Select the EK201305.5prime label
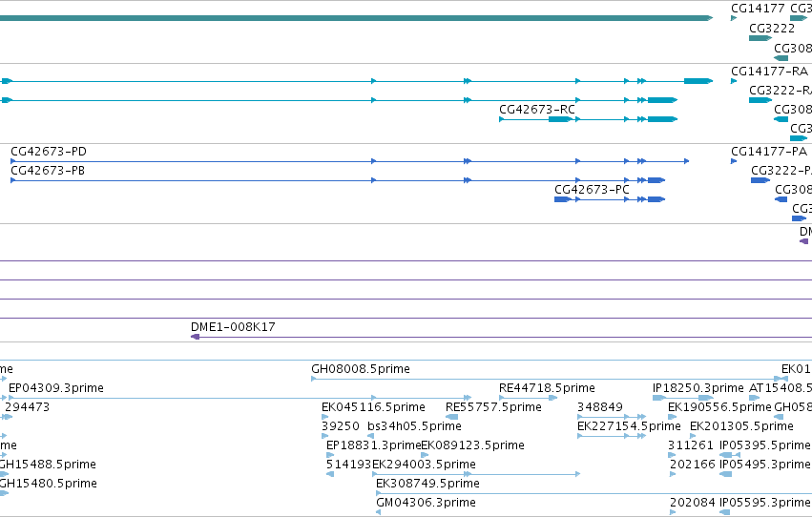Screen dimensions: 812x517 tap(741, 426)
